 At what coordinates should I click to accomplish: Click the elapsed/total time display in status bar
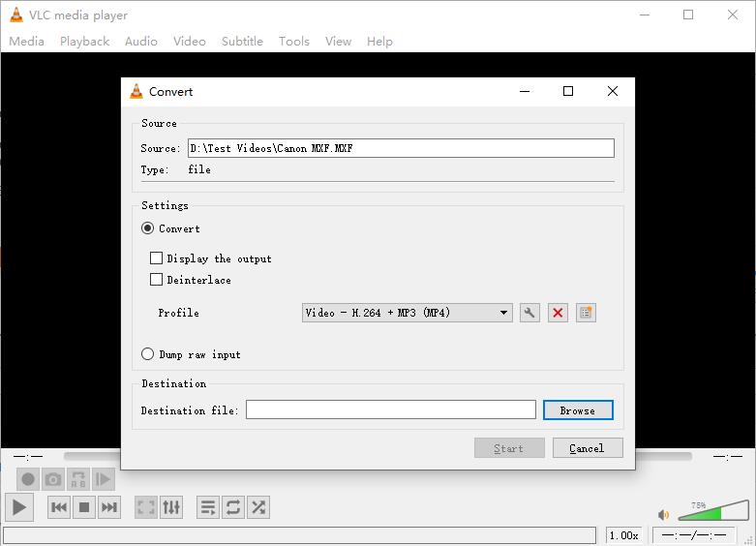694,535
